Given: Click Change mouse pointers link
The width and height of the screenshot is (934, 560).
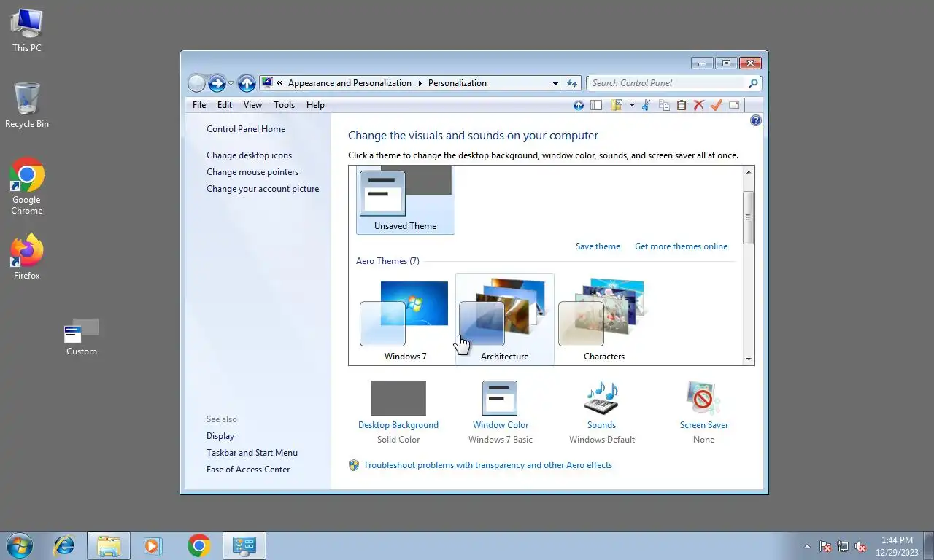Looking at the screenshot, I should point(252,172).
